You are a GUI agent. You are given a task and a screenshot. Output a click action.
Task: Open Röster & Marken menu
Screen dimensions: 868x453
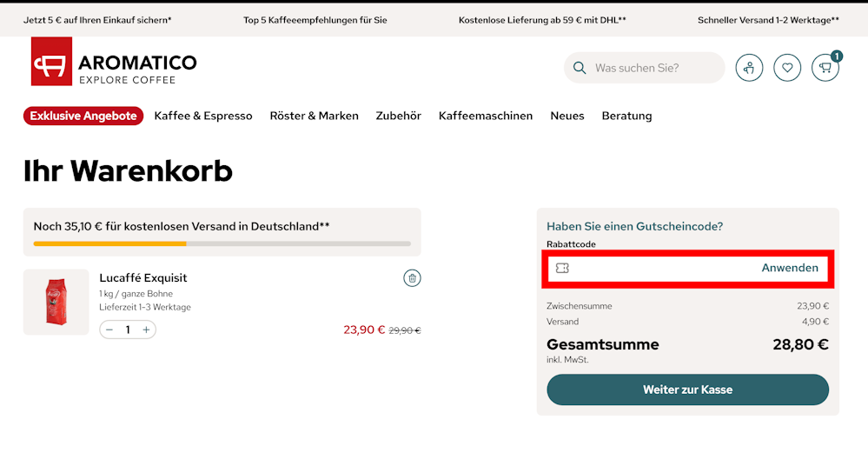314,116
